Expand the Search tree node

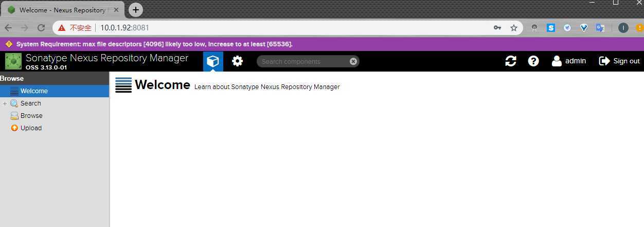click(5, 103)
